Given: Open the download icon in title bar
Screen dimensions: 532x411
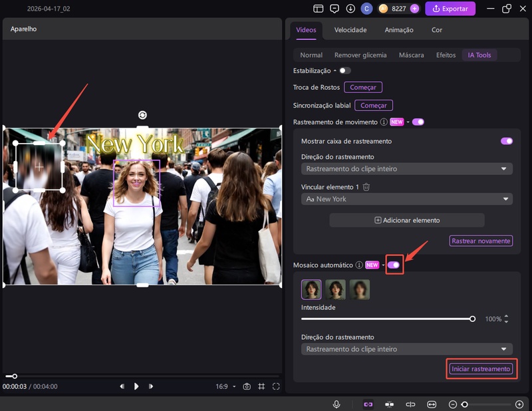Looking at the screenshot, I should [350, 9].
